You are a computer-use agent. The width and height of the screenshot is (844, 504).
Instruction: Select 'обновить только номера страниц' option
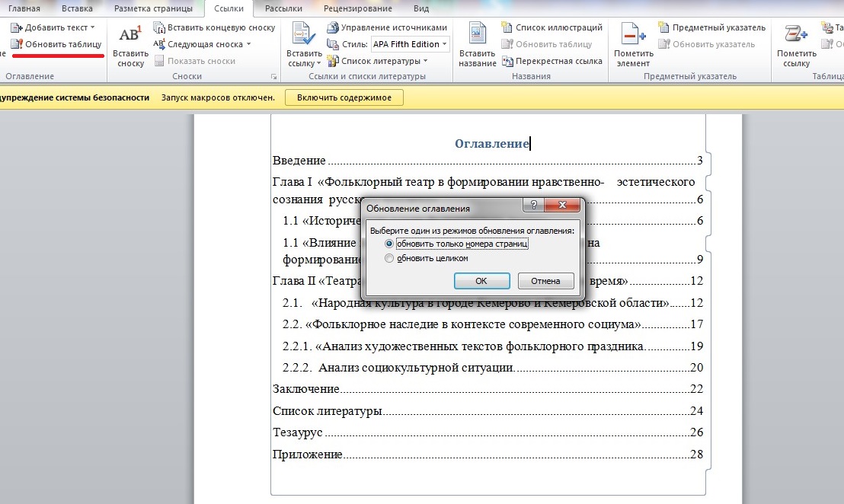point(456,244)
